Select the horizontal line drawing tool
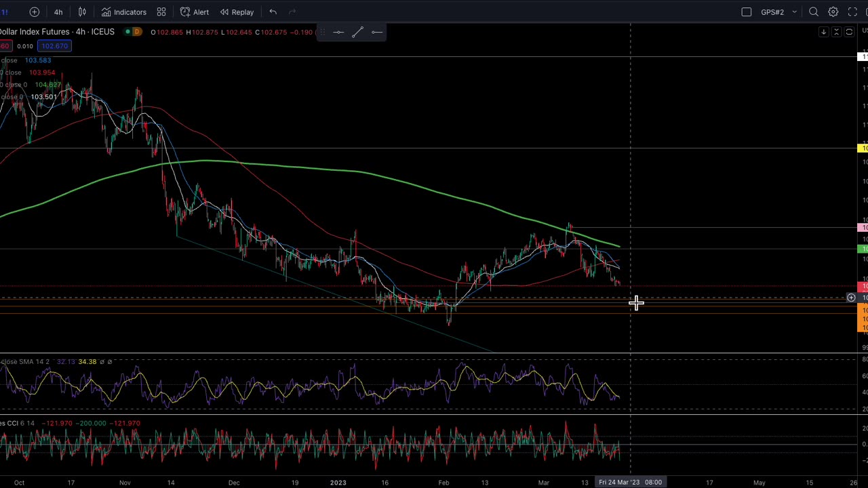 coord(338,32)
